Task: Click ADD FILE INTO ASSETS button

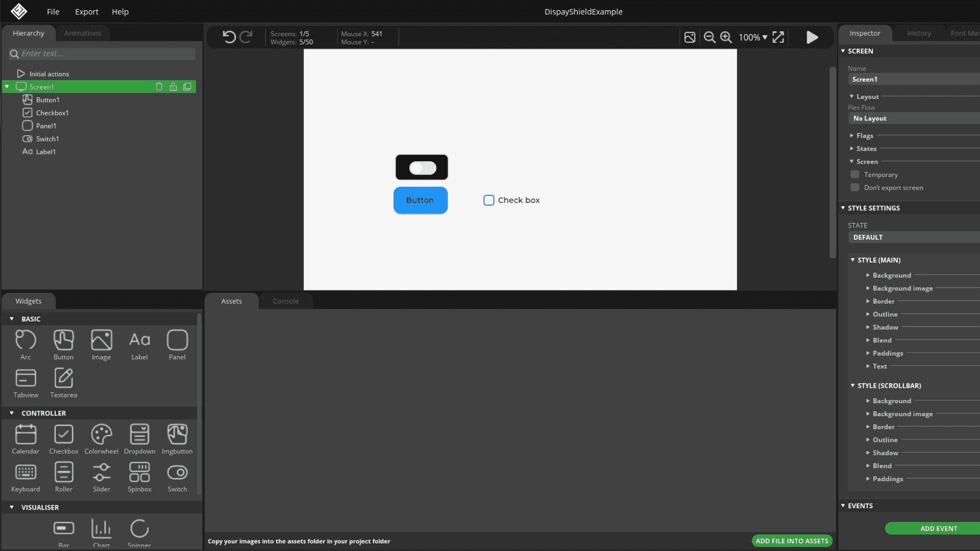Action: [x=792, y=541]
